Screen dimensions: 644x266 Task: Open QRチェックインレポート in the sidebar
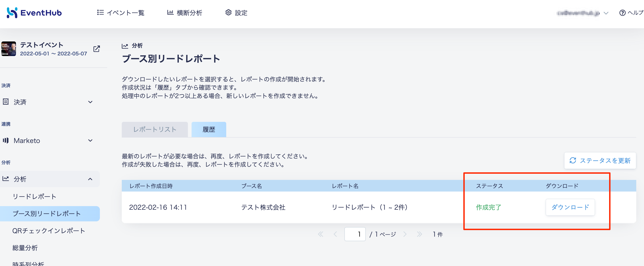(x=49, y=230)
